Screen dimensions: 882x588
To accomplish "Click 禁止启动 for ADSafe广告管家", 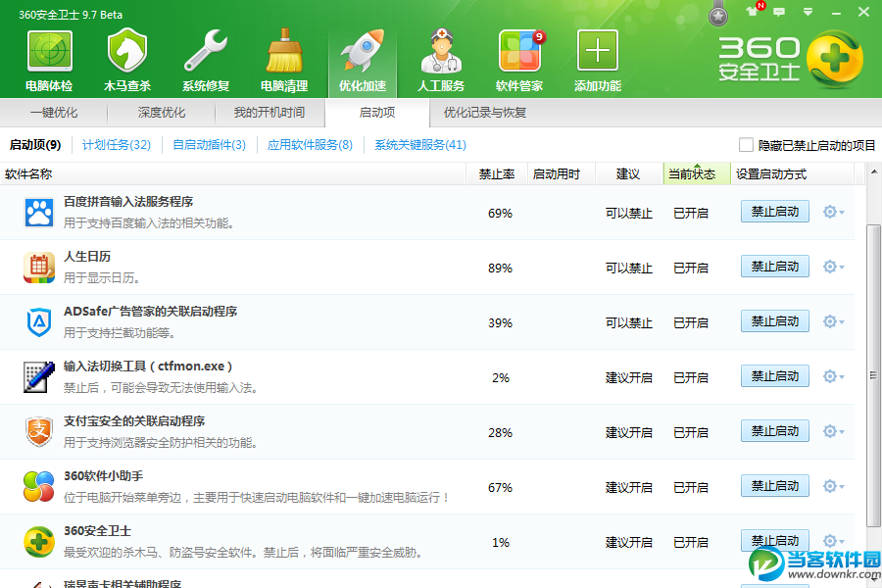I will coord(775,321).
